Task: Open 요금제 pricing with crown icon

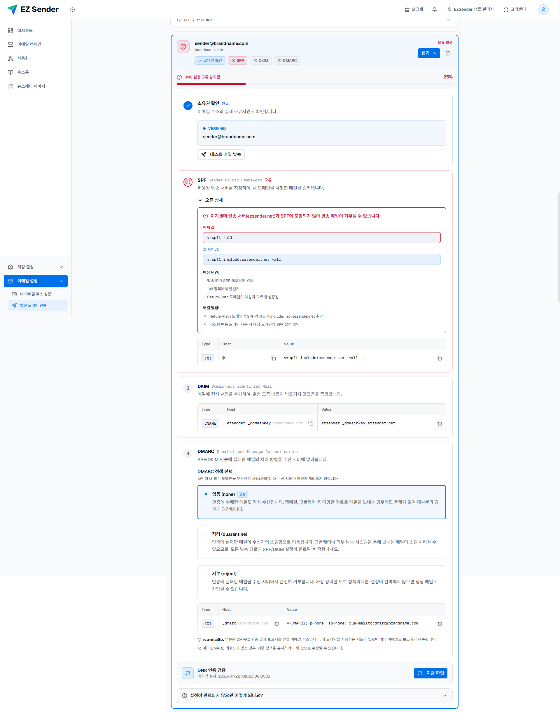Action: (414, 9)
